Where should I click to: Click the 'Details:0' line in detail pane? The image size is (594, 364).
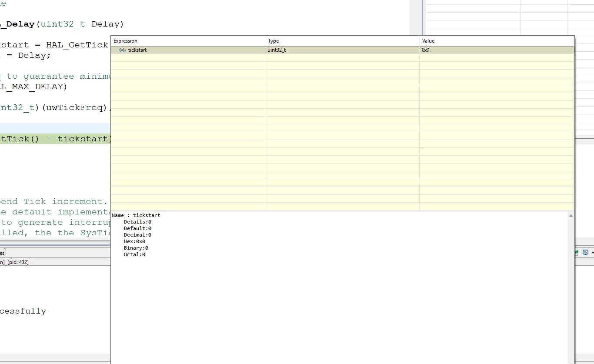137,222
